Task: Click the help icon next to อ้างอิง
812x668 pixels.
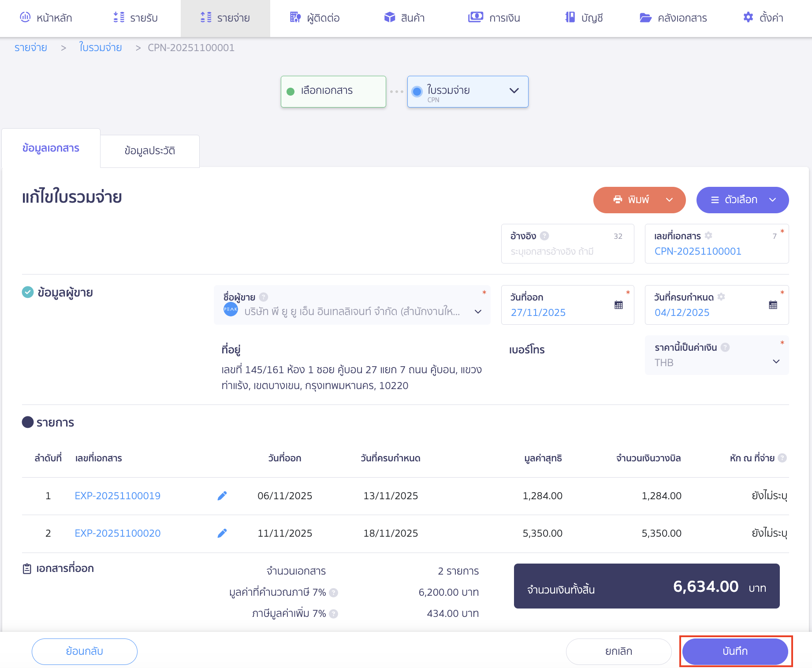Action: [x=544, y=236]
